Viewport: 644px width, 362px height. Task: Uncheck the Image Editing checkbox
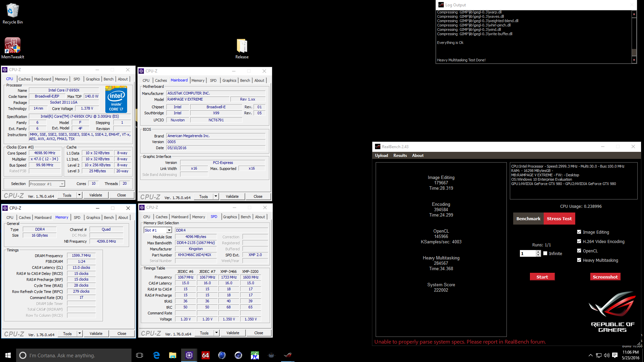pos(579,232)
